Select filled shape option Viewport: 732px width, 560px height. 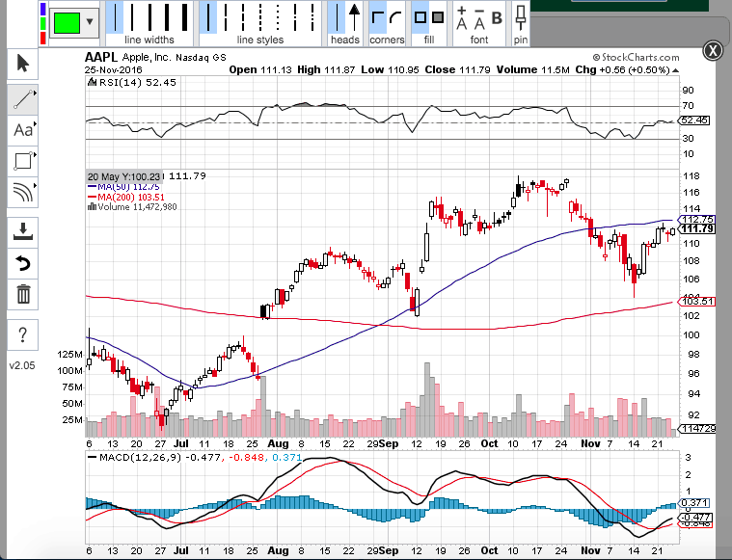click(438, 17)
